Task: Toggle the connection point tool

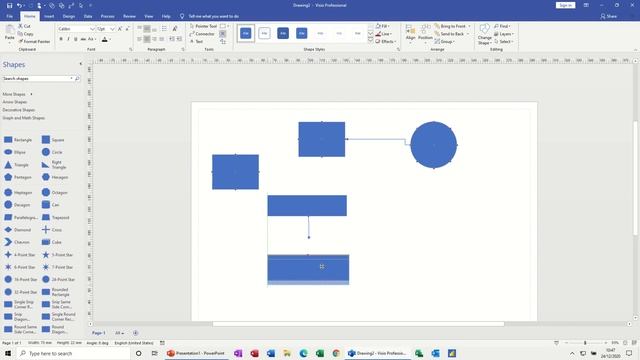Action: coord(223,34)
